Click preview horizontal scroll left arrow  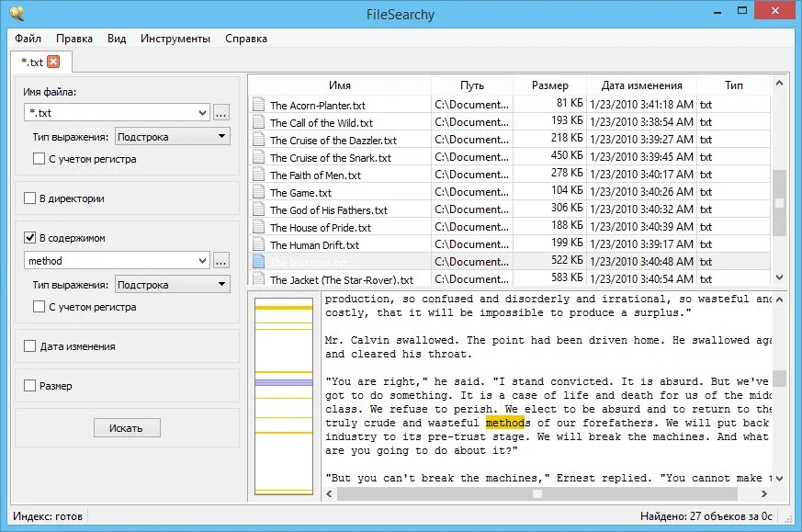330,493
